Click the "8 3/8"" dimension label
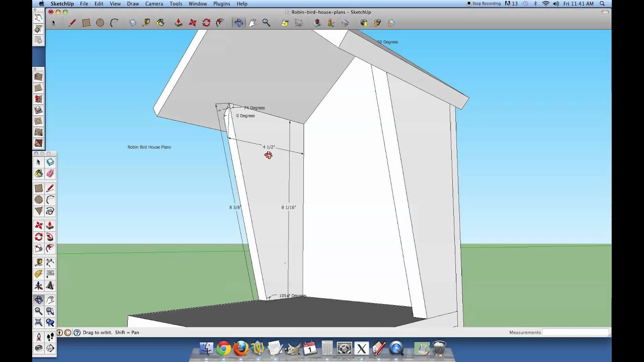The width and height of the screenshot is (644, 362). tap(235, 207)
